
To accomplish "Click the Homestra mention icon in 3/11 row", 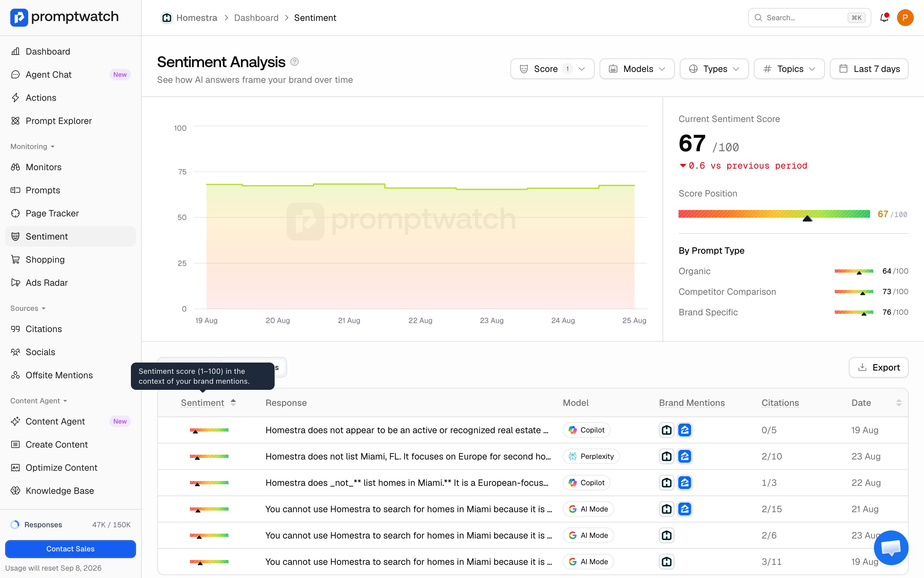I will [x=667, y=562].
